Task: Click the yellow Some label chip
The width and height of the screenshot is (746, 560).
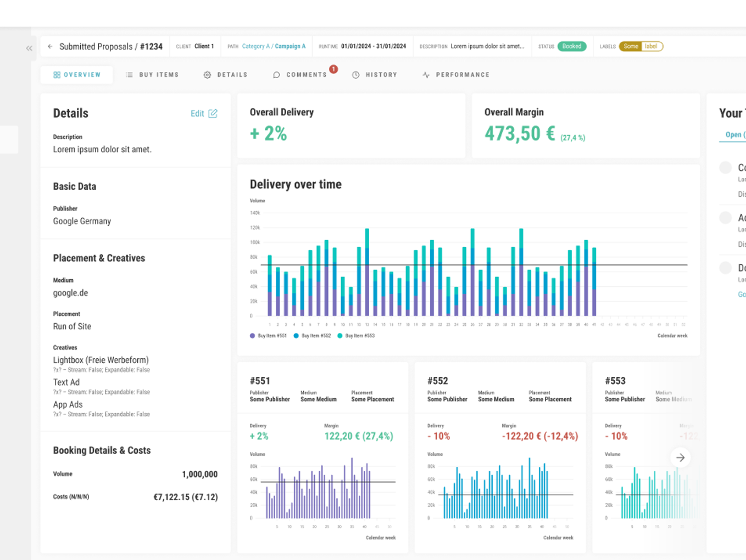Action: [631, 47]
